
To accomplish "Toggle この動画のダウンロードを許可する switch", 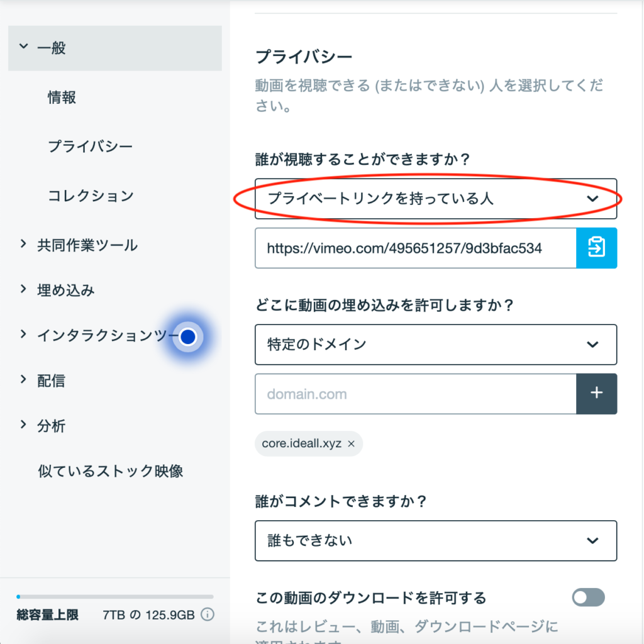I will 588,597.
